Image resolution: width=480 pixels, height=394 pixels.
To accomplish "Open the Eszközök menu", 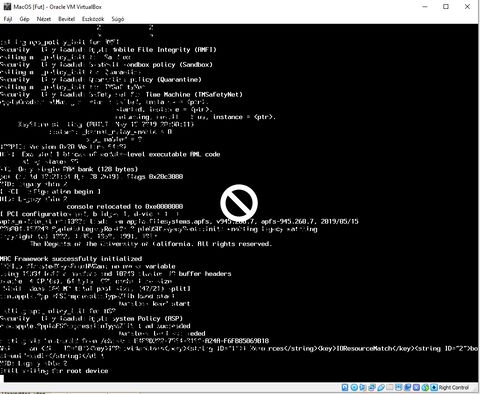I will tap(93, 19).
